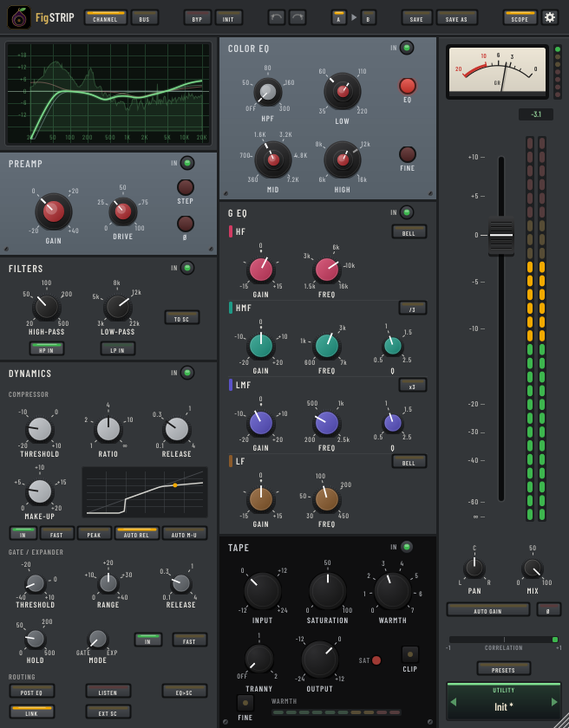The height and width of the screenshot is (728, 569).
Task: Click the EQ spectrum analyzer display
Action: [108, 94]
